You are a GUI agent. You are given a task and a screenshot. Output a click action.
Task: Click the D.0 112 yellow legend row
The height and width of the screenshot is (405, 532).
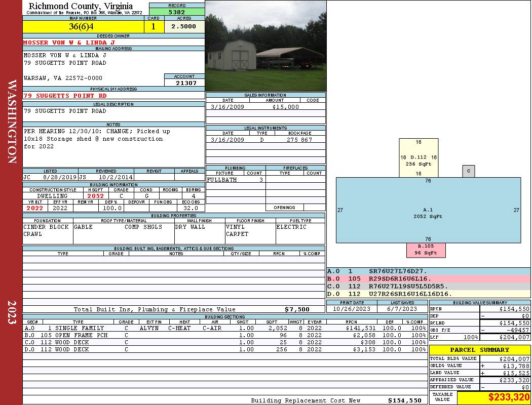click(x=428, y=294)
